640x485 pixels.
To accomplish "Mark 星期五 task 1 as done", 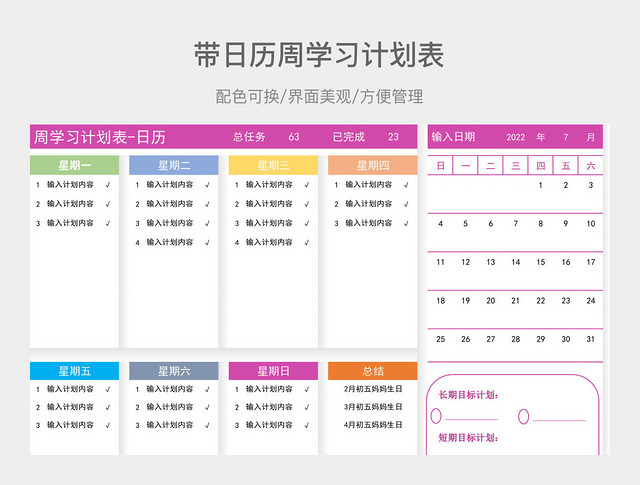I will click(108, 389).
